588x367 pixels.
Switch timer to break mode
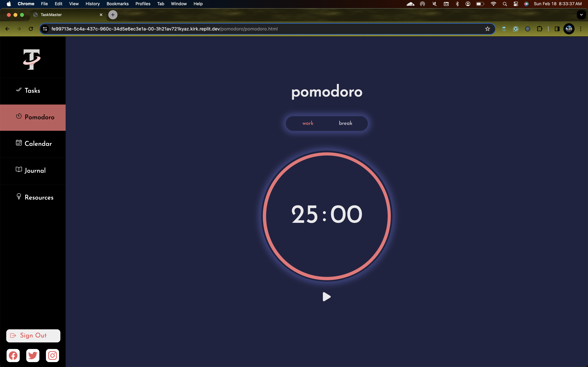tap(345, 123)
